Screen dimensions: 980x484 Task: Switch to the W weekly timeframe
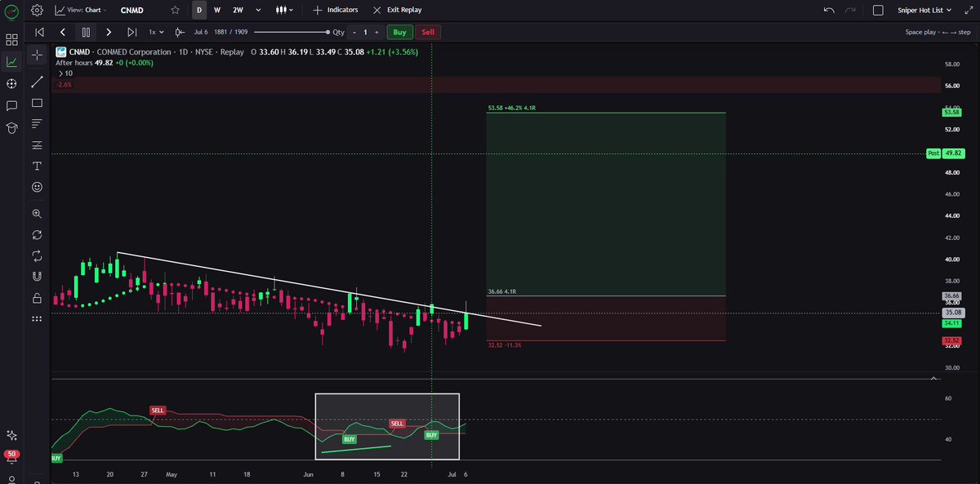pos(216,11)
